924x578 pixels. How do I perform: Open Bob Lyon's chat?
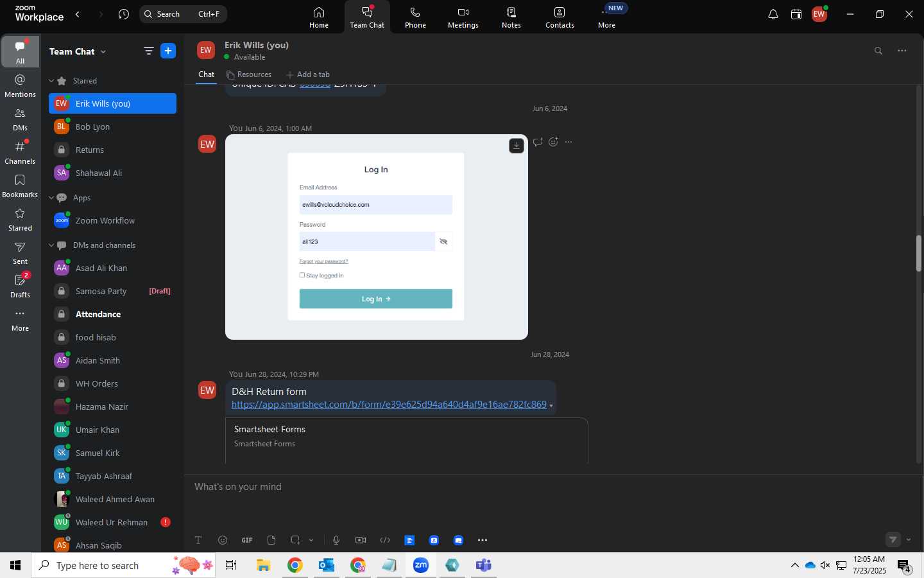(112, 127)
